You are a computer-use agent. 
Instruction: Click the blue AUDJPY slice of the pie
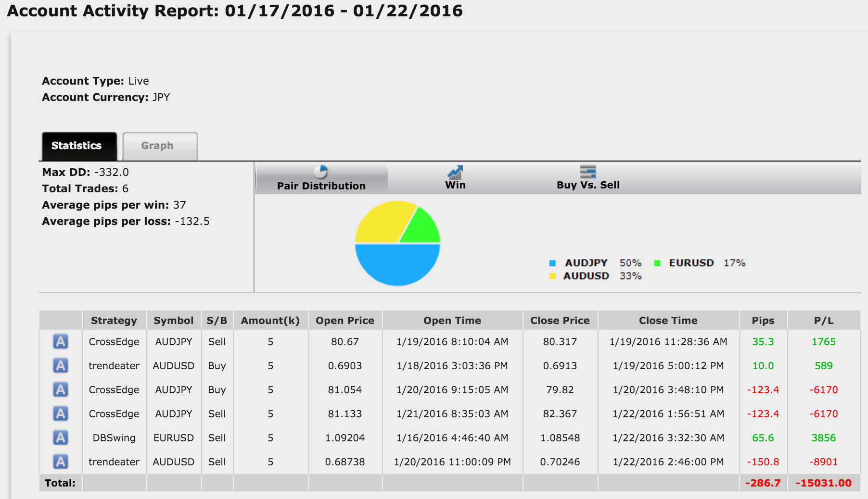(x=397, y=264)
